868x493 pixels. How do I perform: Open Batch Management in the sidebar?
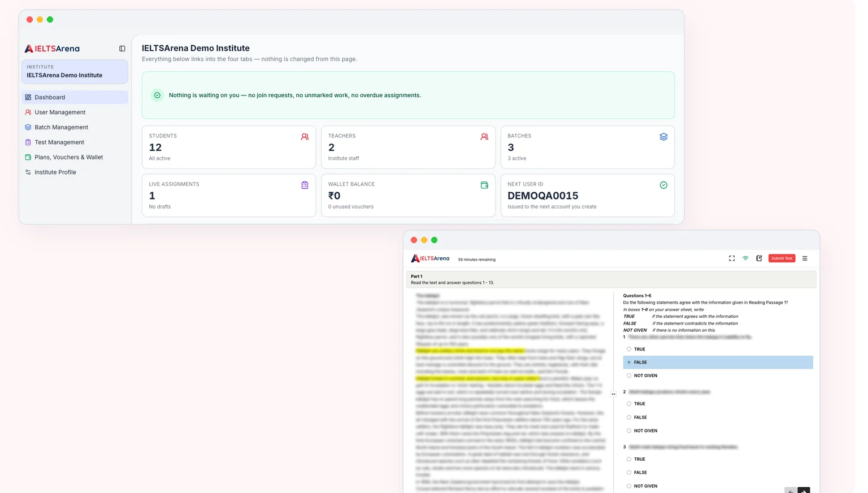pyautogui.click(x=75, y=127)
